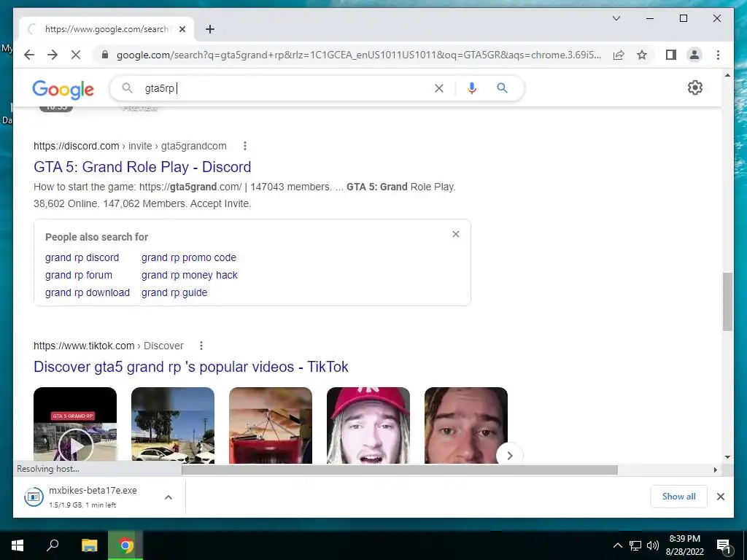747x560 pixels.
Task: Click the horizontal scrollbar thumb
Action: click(399, 470)
